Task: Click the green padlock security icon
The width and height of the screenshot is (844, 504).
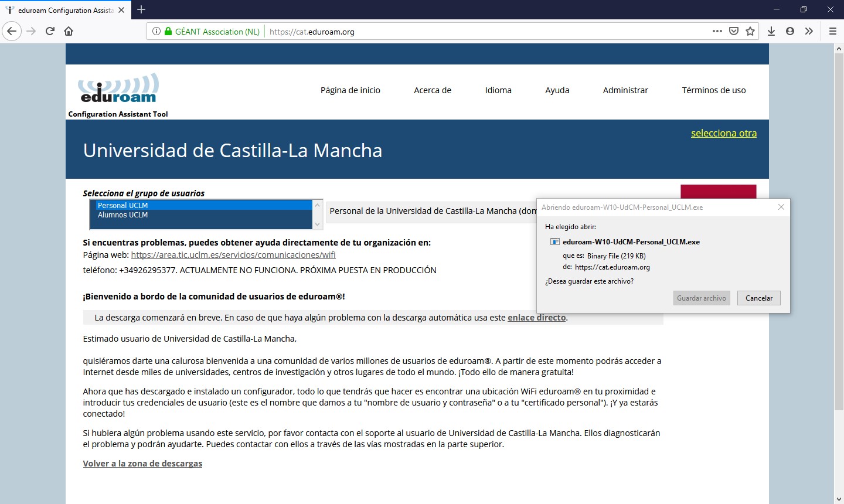Action: (168, 32)
